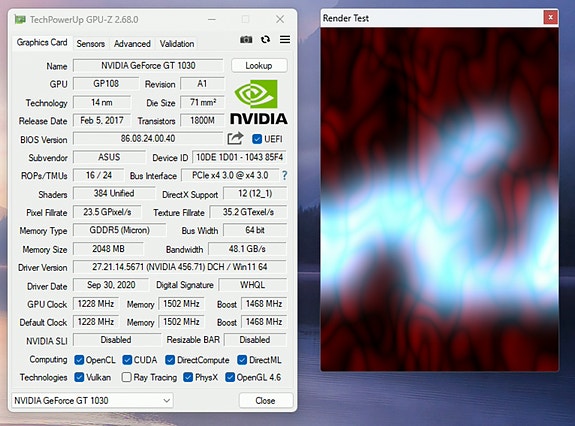Click the refresh arrows icon
575x426 pixels.
[x=265, y=39]
